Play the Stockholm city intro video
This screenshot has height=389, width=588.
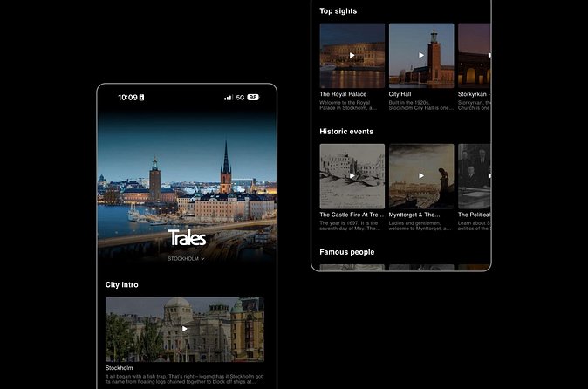184,329
